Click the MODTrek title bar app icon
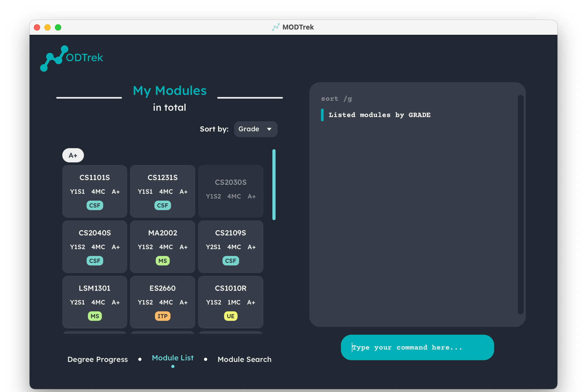The width and height of the screenshot is (587, 392). click(x=276, y=27)
